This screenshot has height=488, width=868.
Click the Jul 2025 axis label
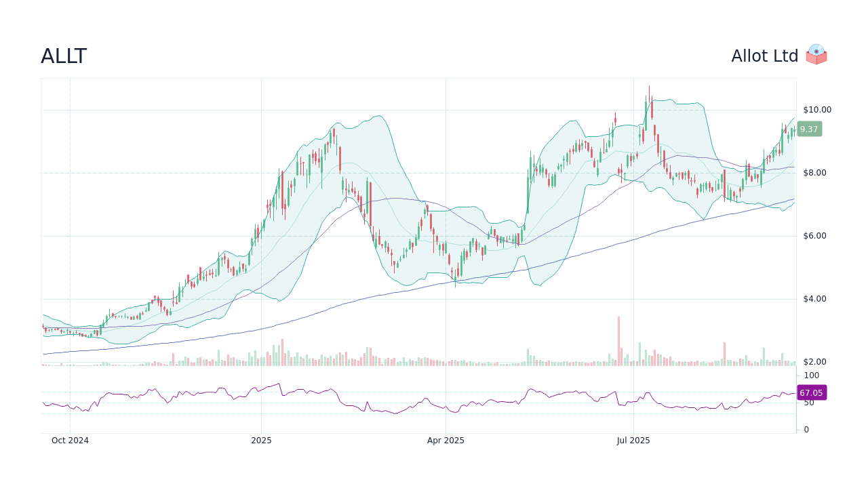pyautogui.click(x=633, y=440)
